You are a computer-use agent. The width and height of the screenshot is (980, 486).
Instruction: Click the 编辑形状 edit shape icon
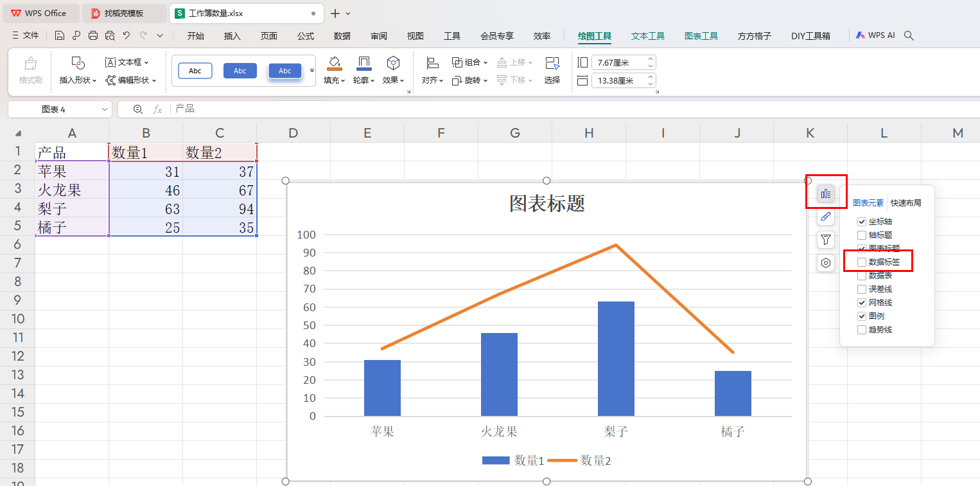tap(110, 80)
